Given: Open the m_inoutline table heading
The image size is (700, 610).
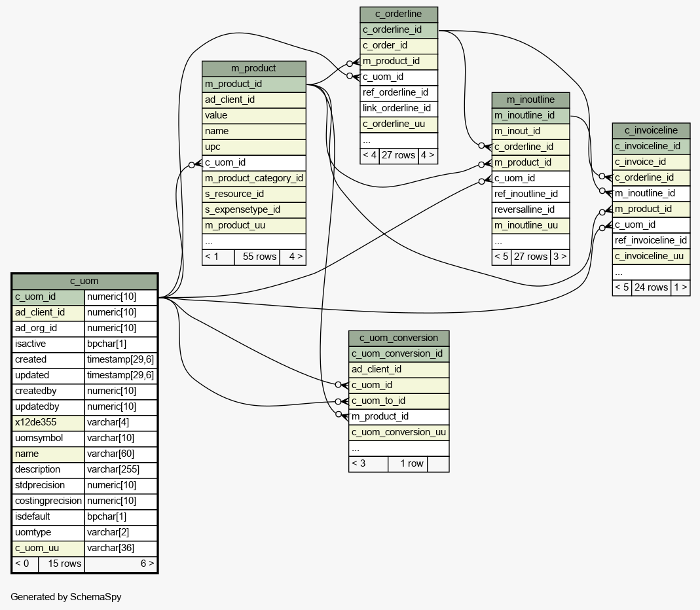Looking at the screenshot, I should (530, 100).
